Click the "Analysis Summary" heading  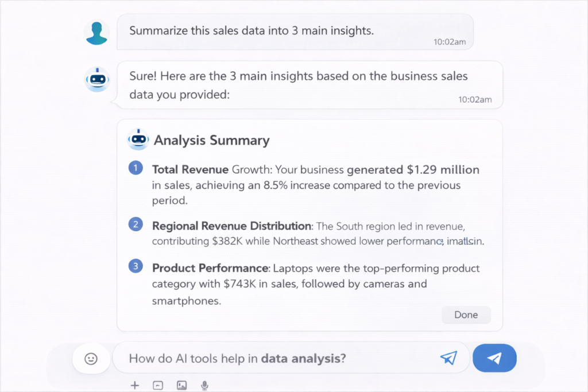tap(211, 140)
